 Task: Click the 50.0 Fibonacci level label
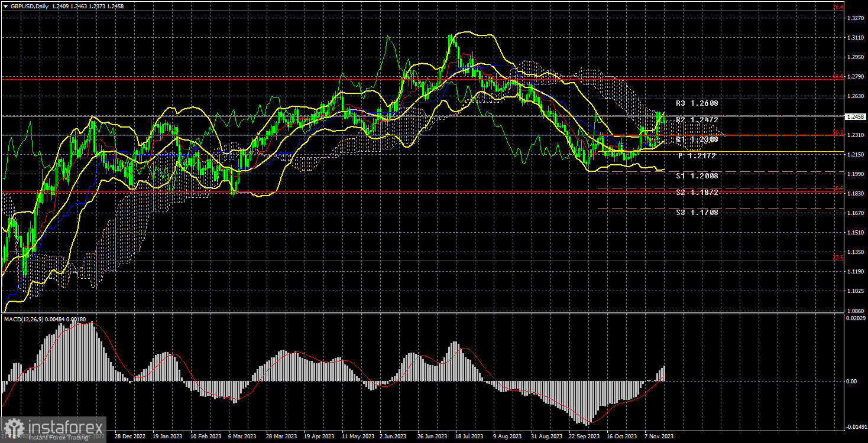[838, 132]
